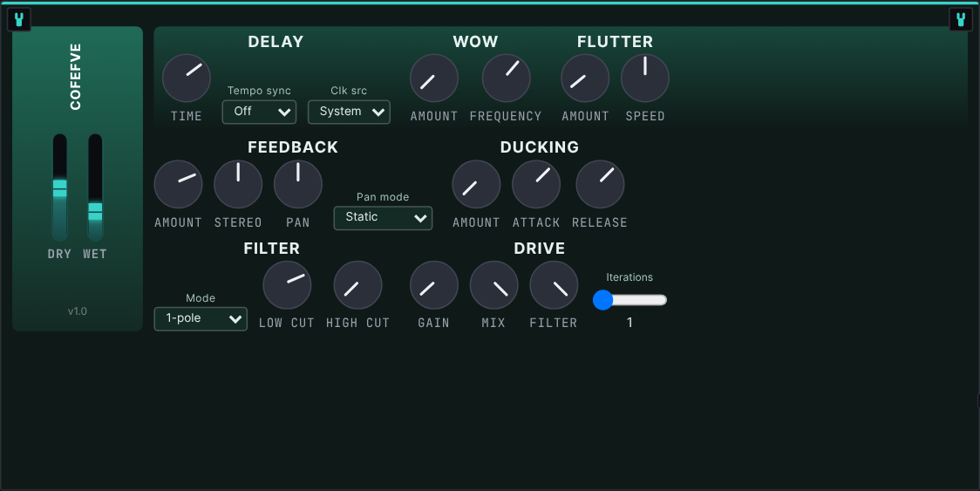Click the Filter HIGH CUT knob

coord(358,285)
